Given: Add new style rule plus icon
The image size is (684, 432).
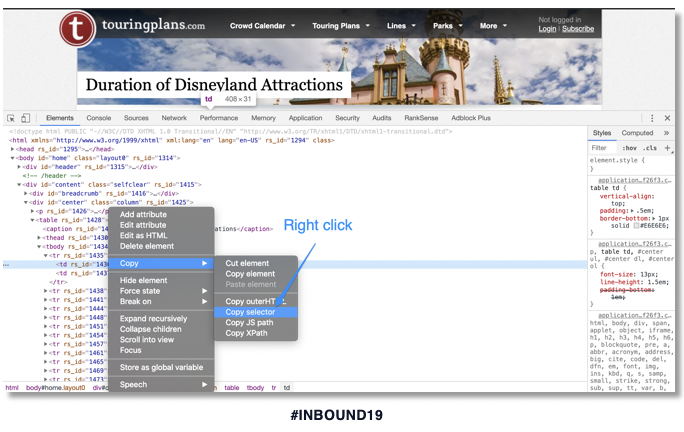Looking at the screenshot, I should tap(667, 148).
